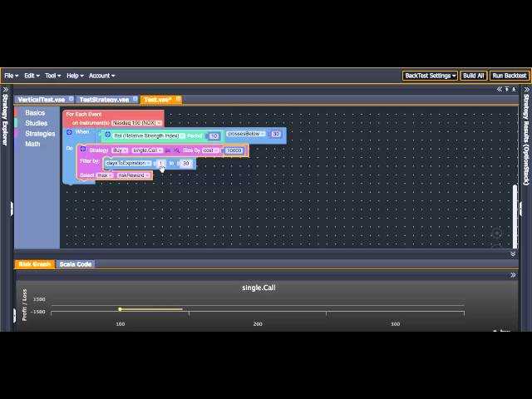Click the gear icon on the Rsi block
This screenshot has width=532, height=399.
tap(108, 135)
